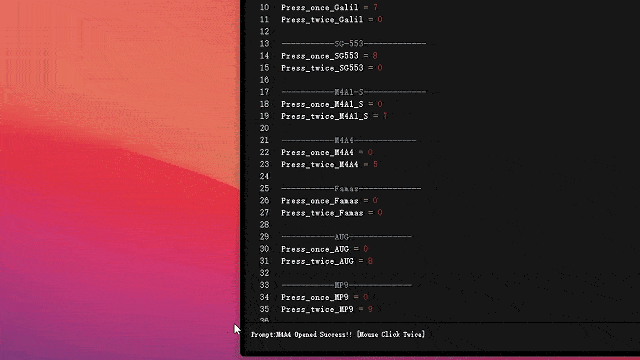Click the Press_once_AUG line
Image resolution: width=640 pixels, height=360 pixels.
coord(324,249)
